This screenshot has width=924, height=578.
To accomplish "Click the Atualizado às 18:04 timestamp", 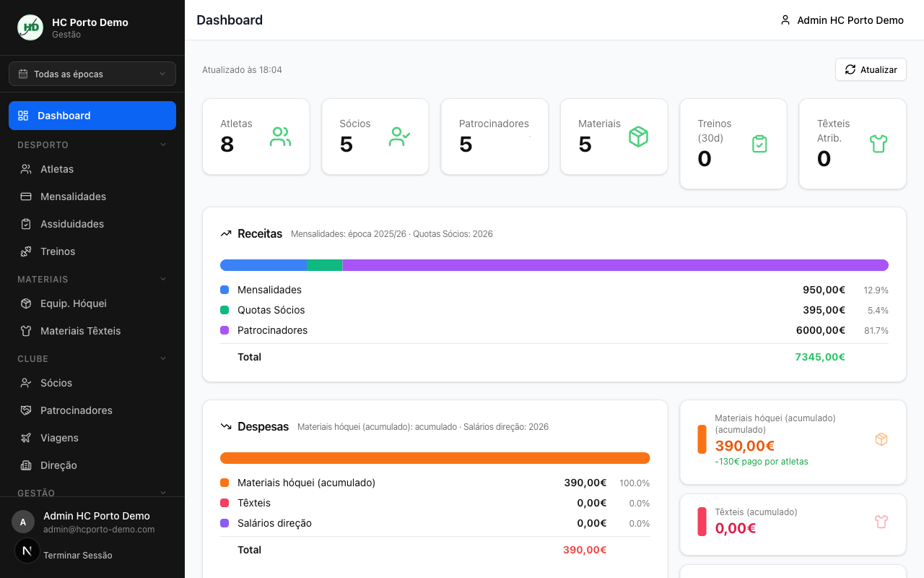I will (242, 70).
